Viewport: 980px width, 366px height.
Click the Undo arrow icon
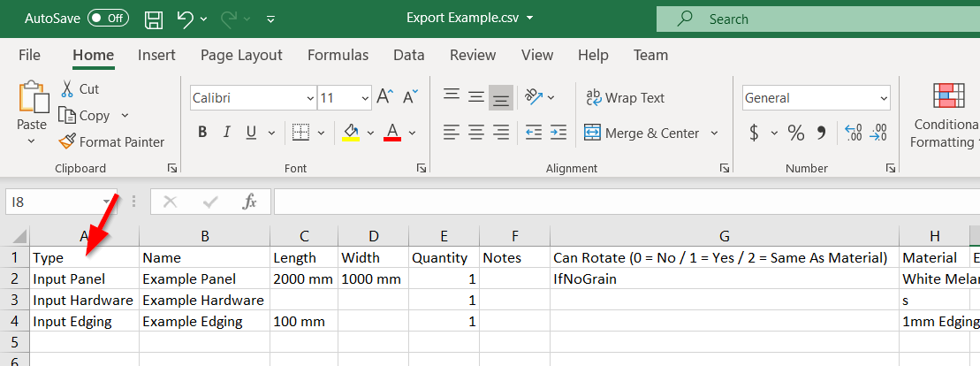(185, 19)
